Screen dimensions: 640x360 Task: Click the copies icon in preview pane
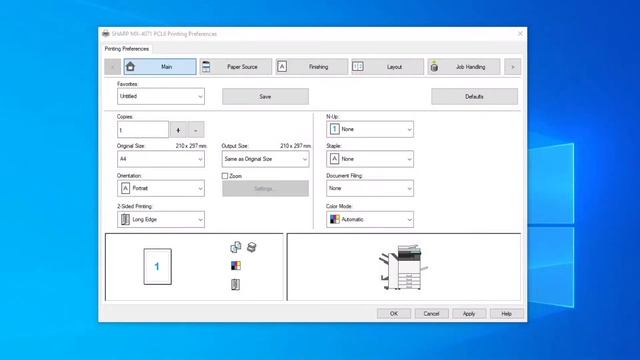(236, 247)
